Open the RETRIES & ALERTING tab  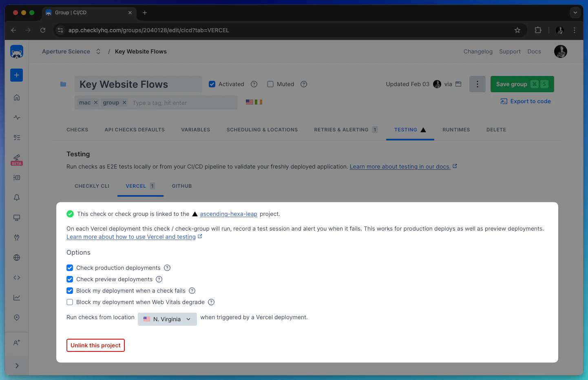pyautogui.click(x=341, y=129)
